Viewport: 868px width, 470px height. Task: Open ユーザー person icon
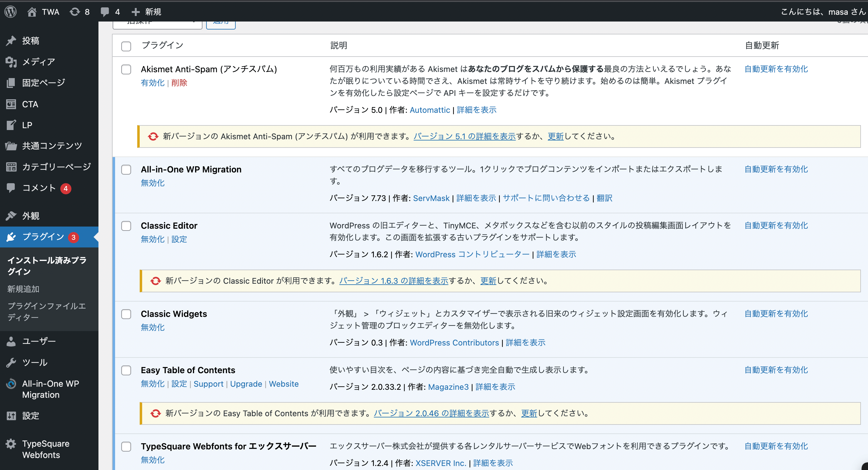click(11, 342)
